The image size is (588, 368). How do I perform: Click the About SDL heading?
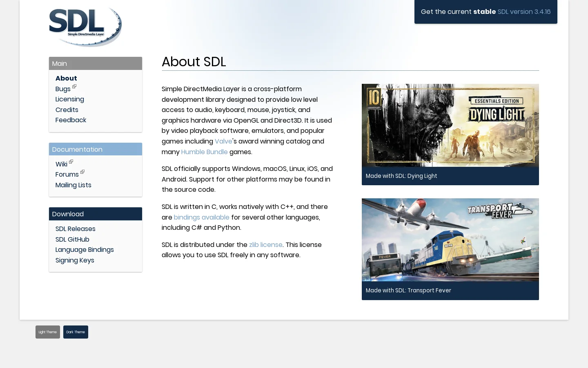click(194, 62)
